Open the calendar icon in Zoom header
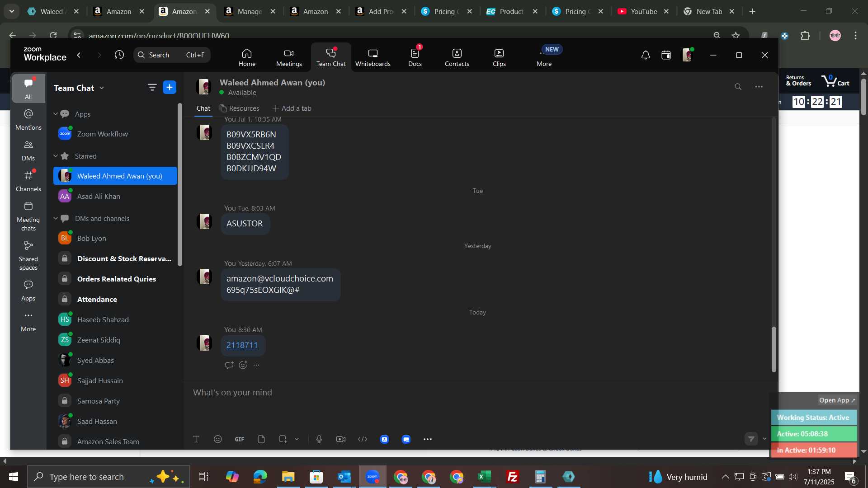Screen dimensions: 868x488 pos(666,55)
